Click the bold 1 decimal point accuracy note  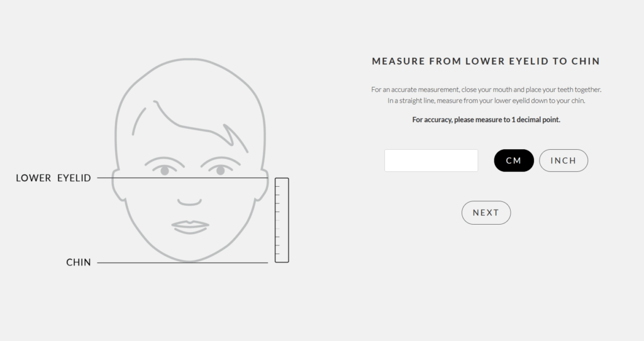(x=486, y=120)
